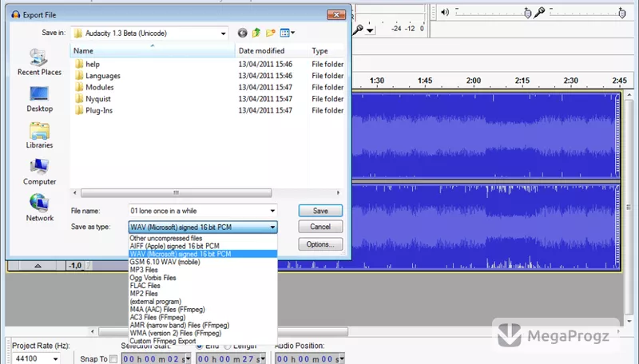This screenshot has height=364, width=639.
Task: Collapse the track with the triangle button
Action: [38, 266]
